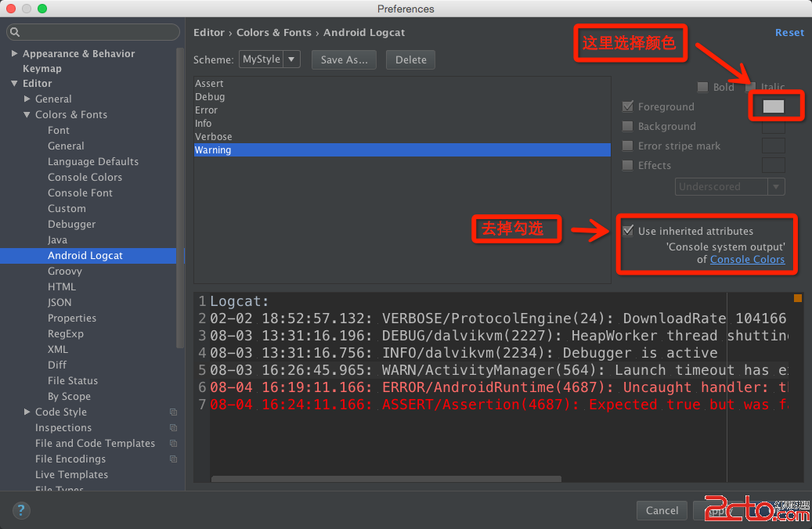Screen dimensions: 812x529
Task: Select Assert in the logcat list
Action: pos(402,83)
